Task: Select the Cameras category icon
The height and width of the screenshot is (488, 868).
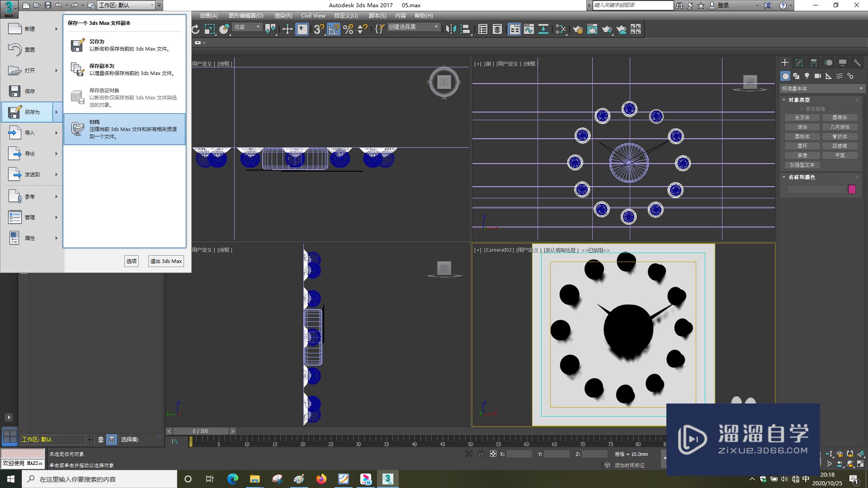Action: (818, 76)
